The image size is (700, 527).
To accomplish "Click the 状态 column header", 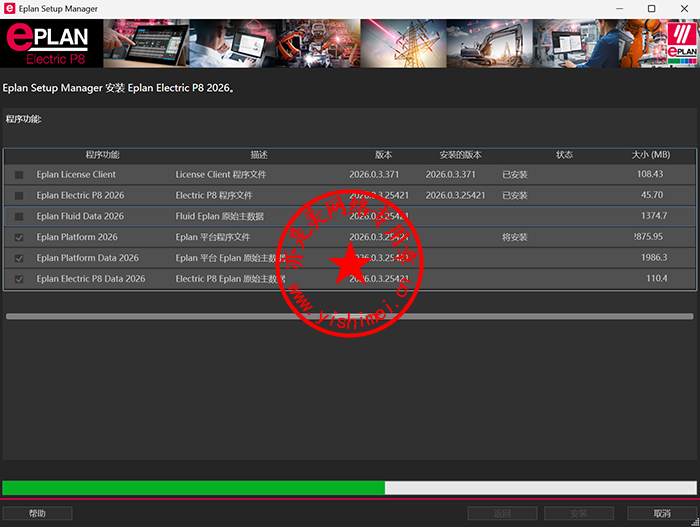I will (564, 155).
